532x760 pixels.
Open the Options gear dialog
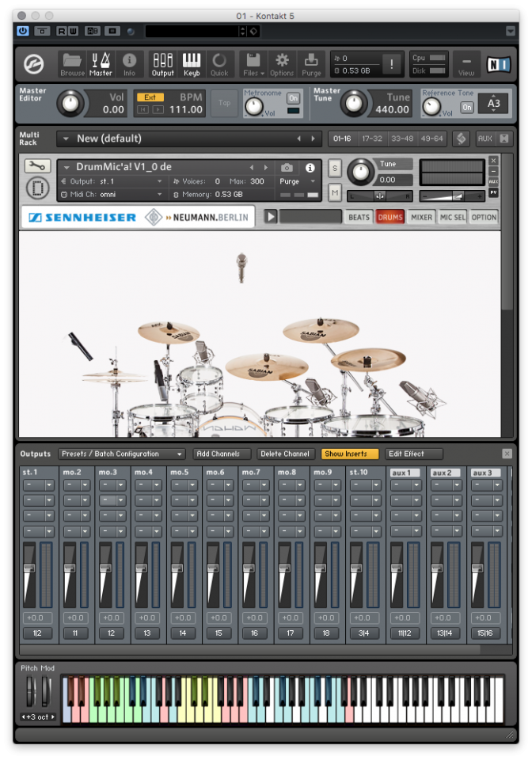pos(282,64)
